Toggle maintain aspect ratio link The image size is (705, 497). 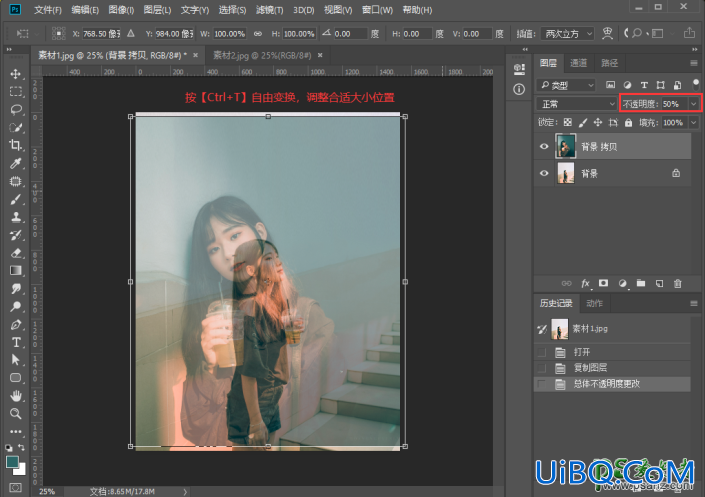tap(258, 34)
